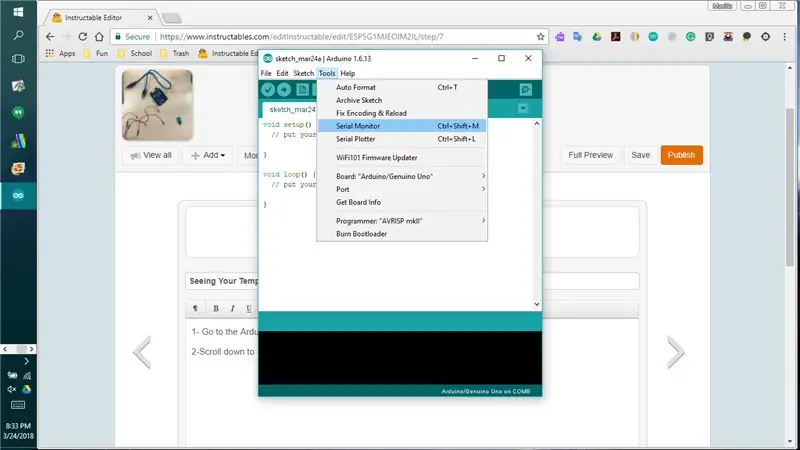The height and width of the screenshot is (450, 800).
Task: Open paragraph format icon in editor
Action: click(195, 308)
